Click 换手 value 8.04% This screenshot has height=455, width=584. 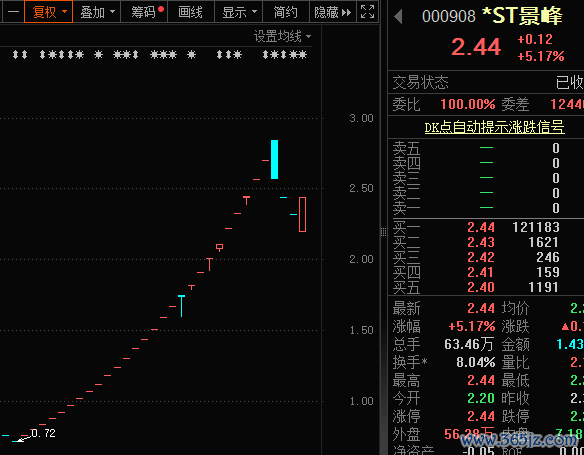coord(476,362)
